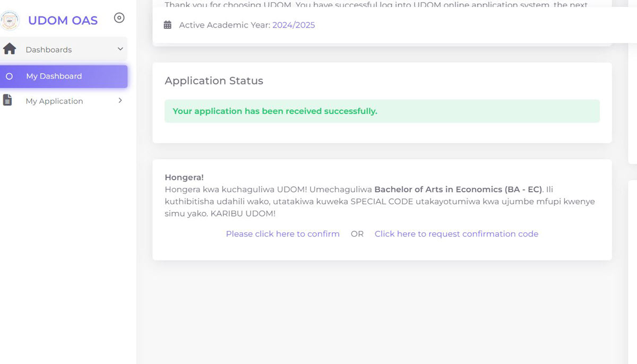Screen dimensions: 637x364
Task: Click the Hongera! congratulation heading
Action: click(184, 177)
